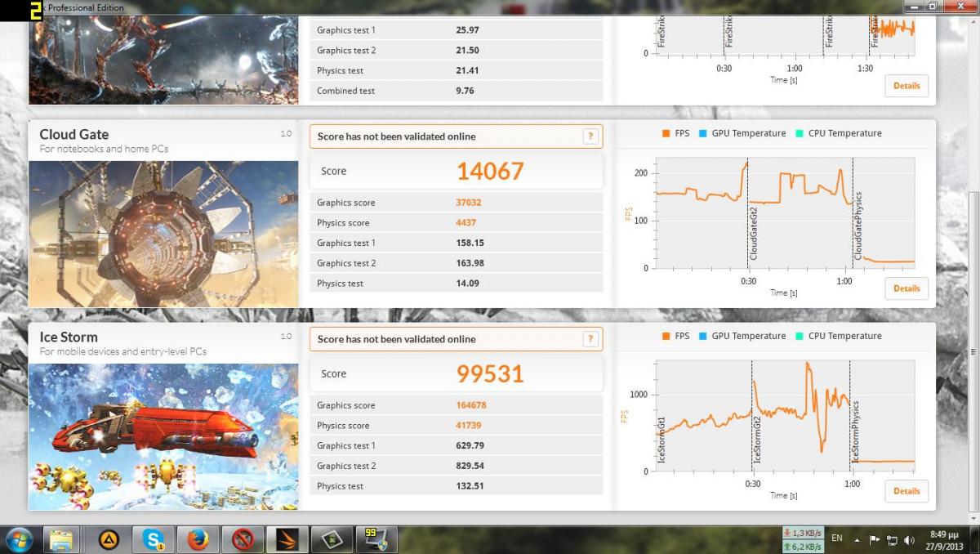Click the Fire Strike benchmark thumbnail
The height and width of the screenshot is (554, 980).
(x=163, y=60)
